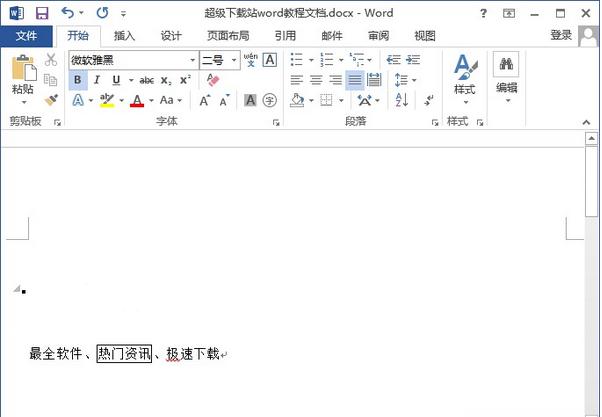602x417 pixels.
Task: Click the borders grid icon
Action: pos(326,100)
